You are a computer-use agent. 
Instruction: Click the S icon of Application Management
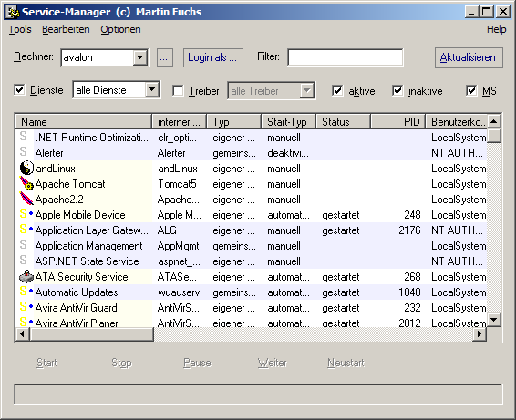click(x=23, y=245)
